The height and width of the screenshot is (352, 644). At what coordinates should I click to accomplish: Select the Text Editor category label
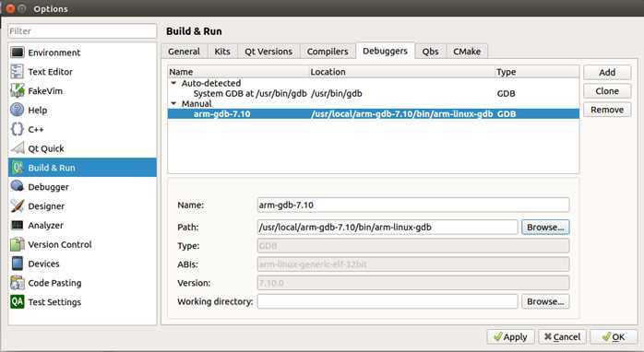coord(50,72)
